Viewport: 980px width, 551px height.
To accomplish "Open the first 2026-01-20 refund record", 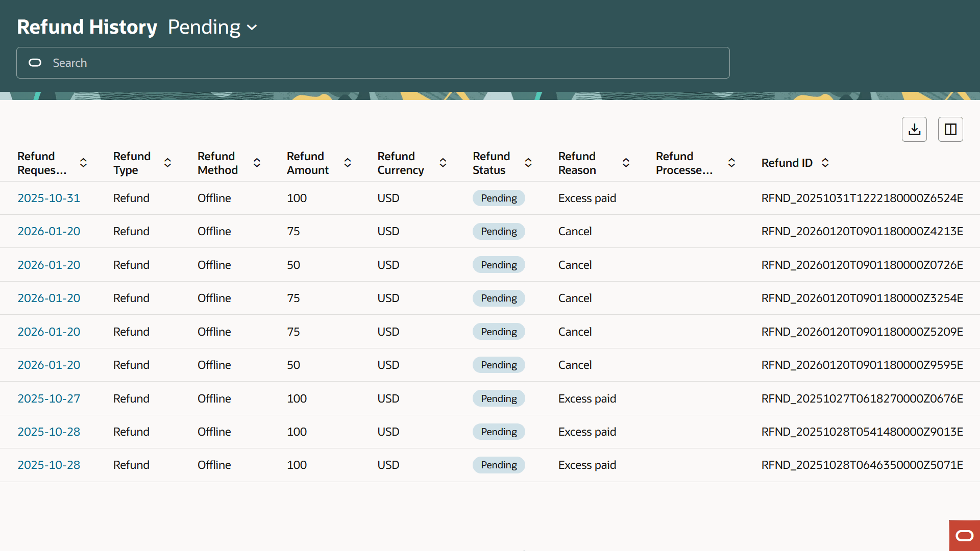I will [x=48, y=231].
